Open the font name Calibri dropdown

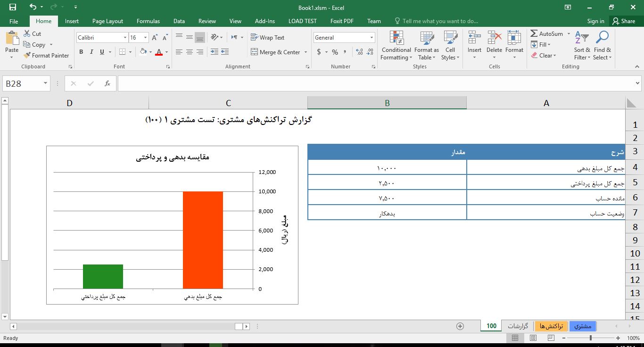click(125, 38)
